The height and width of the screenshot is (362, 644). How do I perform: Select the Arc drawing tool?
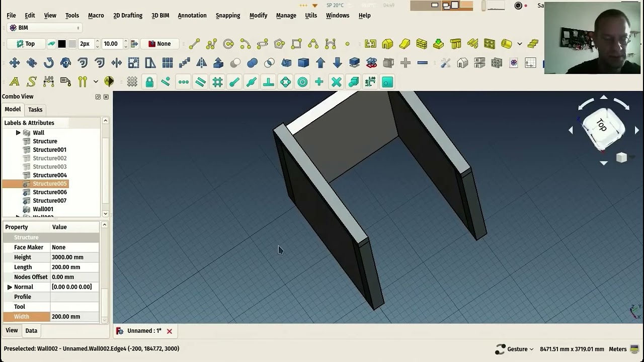(246, 44)
